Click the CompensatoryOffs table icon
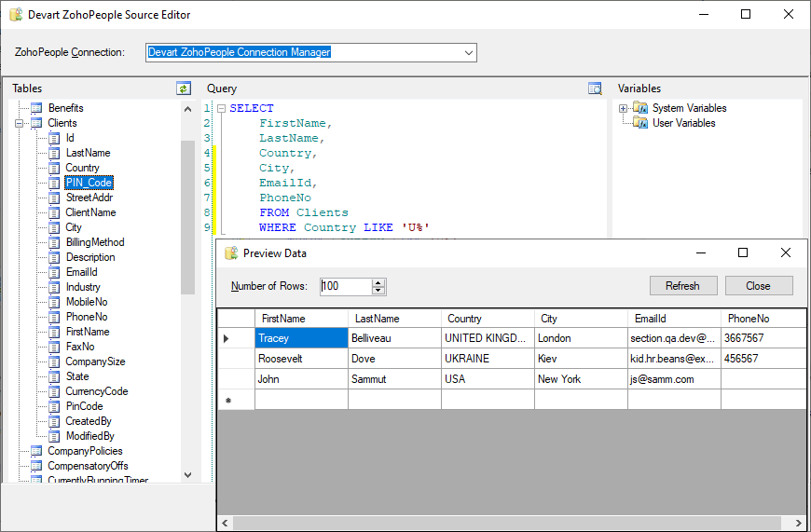The height and width of the screenshot is (532, 811). [x=37, y=466]
